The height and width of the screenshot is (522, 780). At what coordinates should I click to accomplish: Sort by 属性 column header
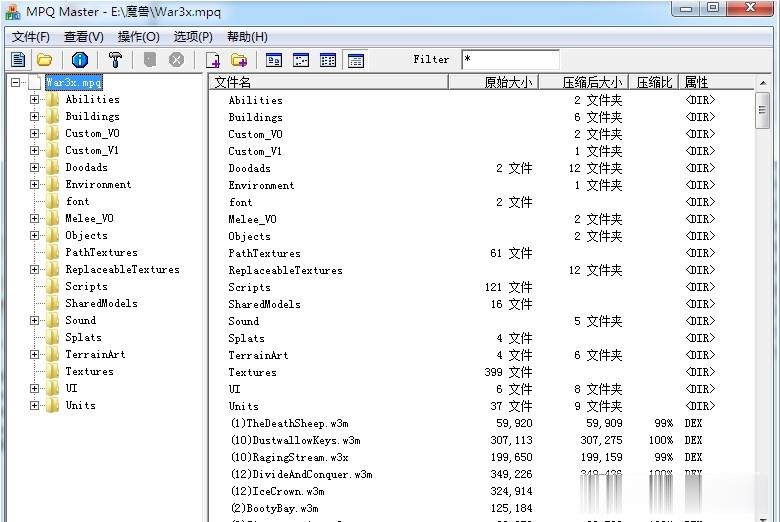[x=715, y=82]
